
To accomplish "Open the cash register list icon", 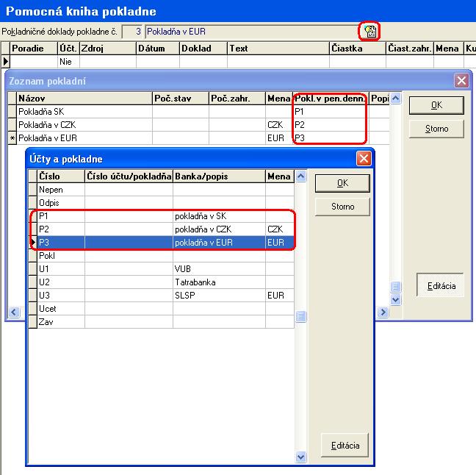I will (369, 31).
